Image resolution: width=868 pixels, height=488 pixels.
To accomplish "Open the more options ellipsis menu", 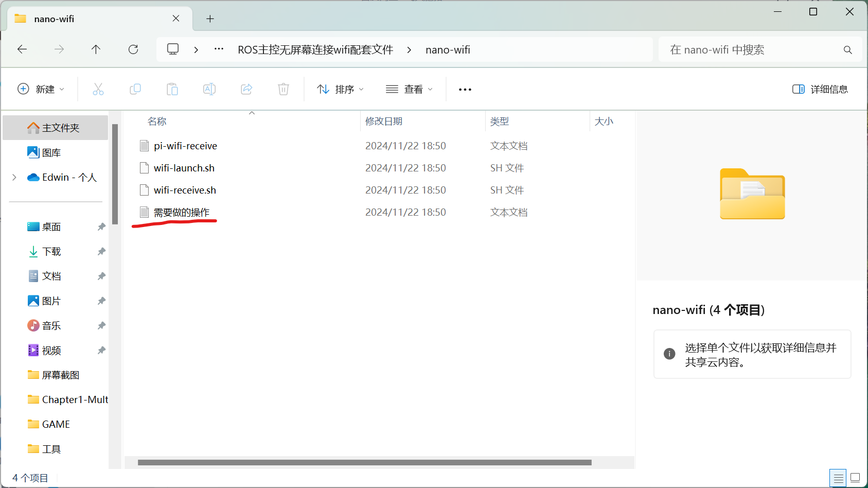I will (x=465, y=90).
